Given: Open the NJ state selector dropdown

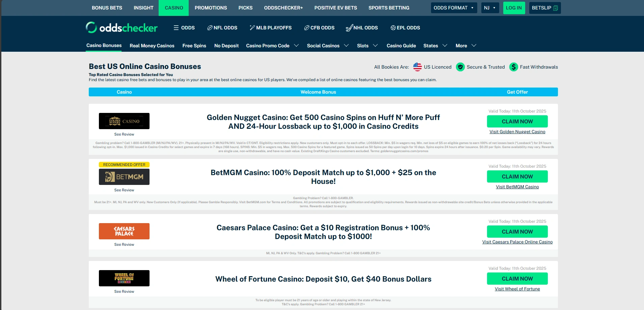Looking at the screenshot, I should point(490,8).
